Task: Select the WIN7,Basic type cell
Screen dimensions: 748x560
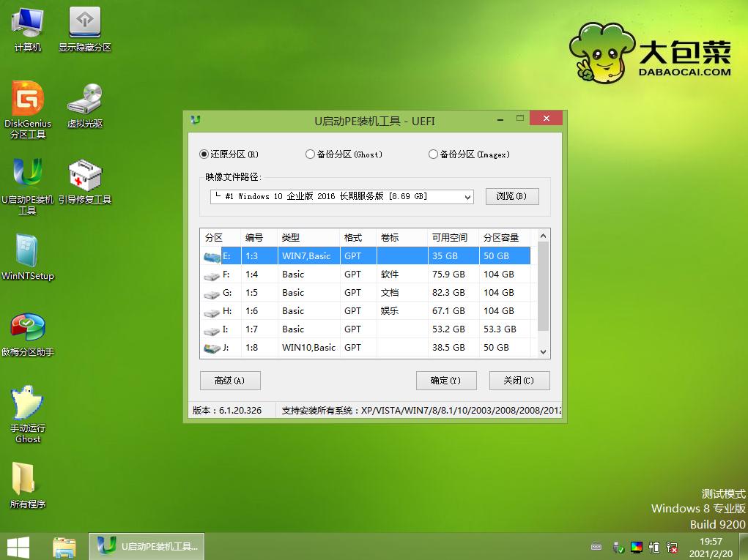Action: 308,256
